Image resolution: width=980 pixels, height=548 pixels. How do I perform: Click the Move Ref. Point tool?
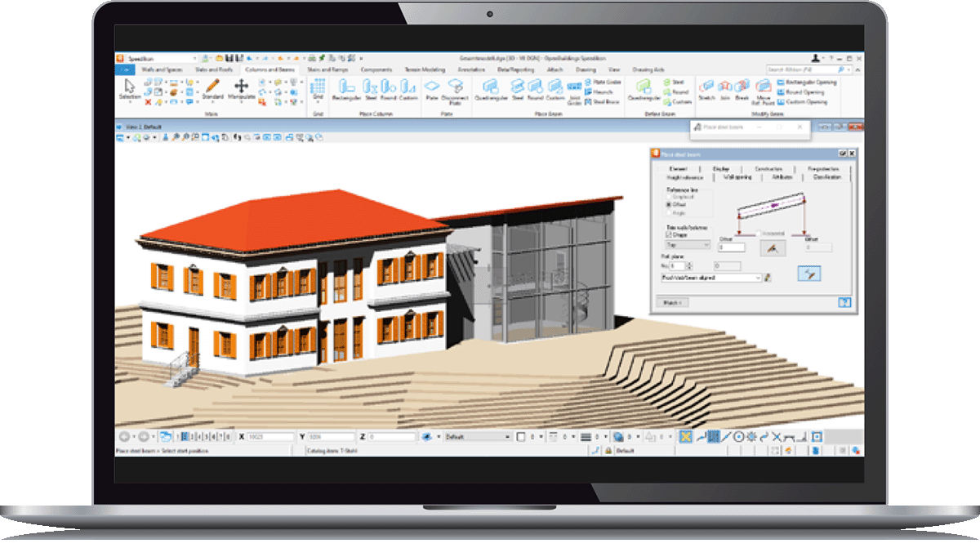point(763,88)
